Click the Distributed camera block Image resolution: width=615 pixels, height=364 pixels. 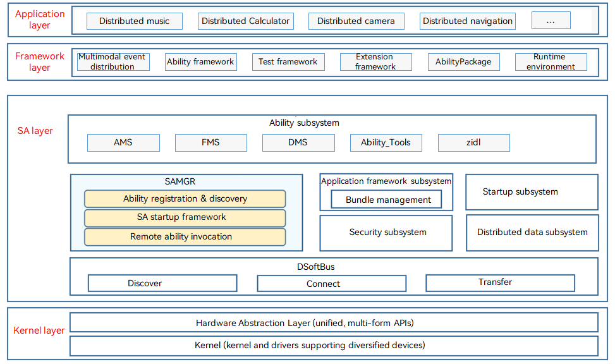(356, 21)
